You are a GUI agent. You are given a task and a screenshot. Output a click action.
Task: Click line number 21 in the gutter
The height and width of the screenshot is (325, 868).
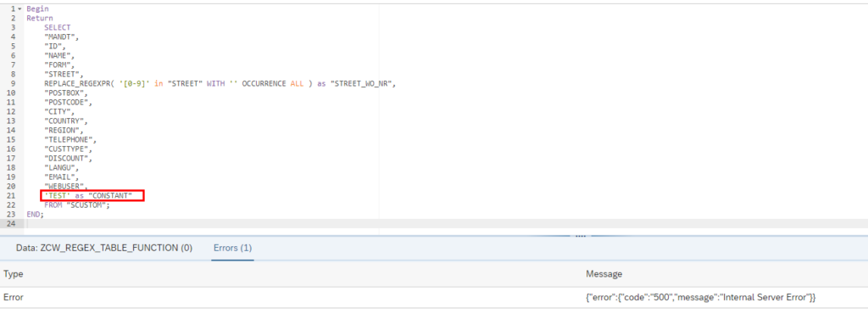click(x=11, y=195)
